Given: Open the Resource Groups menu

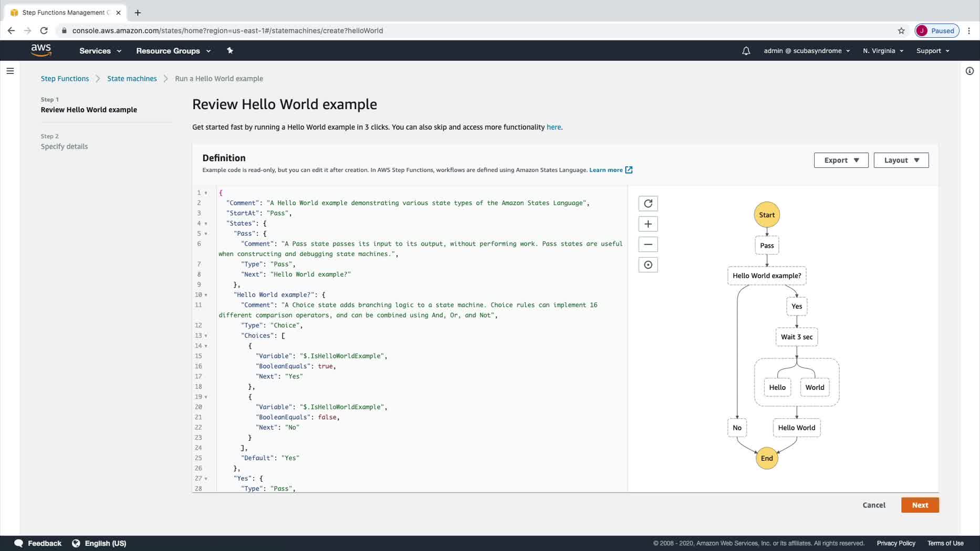Looking at the screenshot, I should click(173, 51).
